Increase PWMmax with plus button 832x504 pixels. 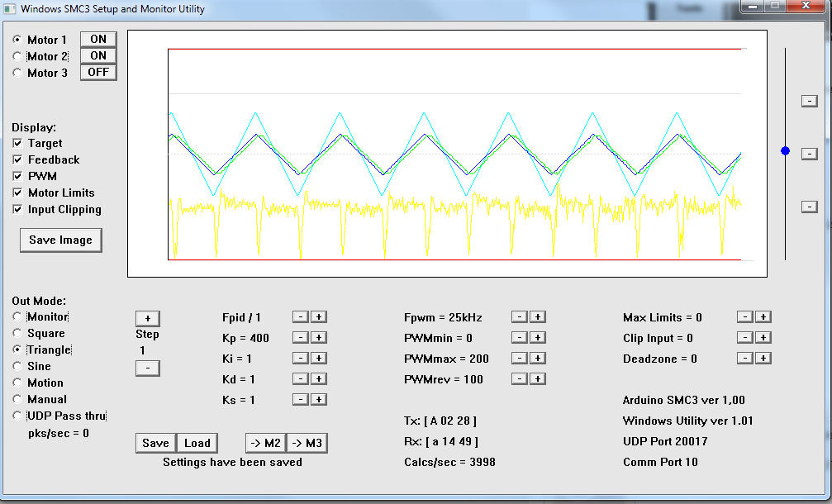point(537,359)
